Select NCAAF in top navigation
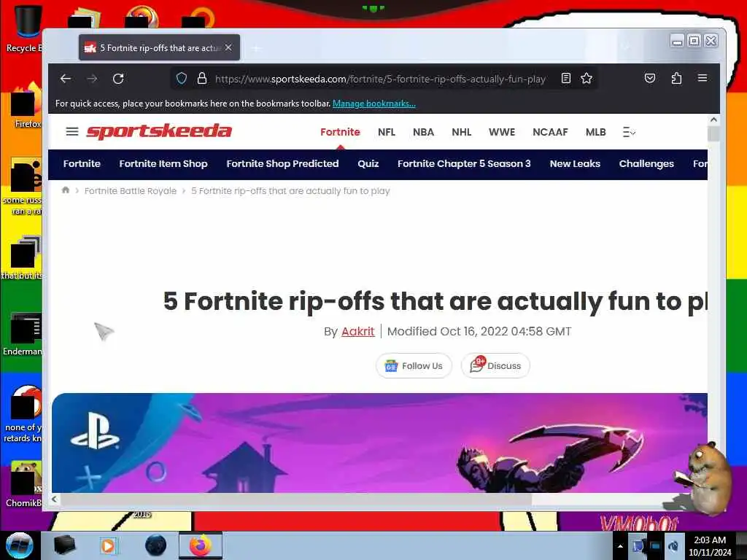The image size is (747, 560). pos(550,132)
